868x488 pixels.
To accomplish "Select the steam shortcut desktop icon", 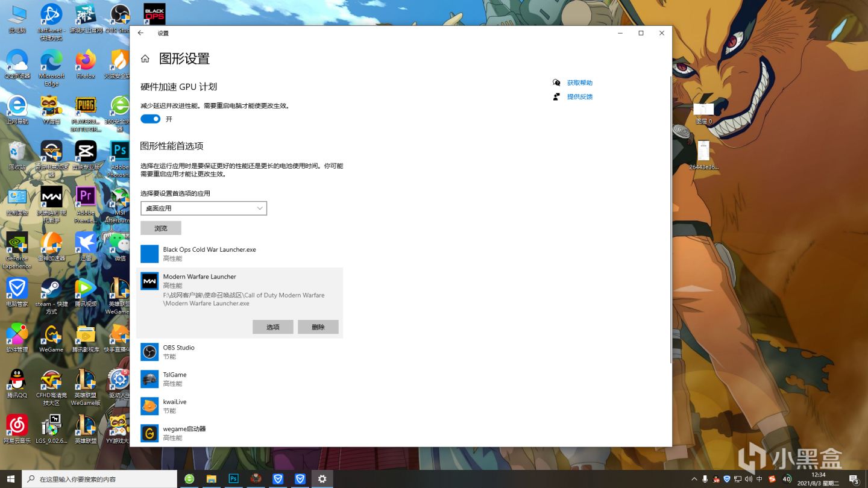I will pos(51,297).
